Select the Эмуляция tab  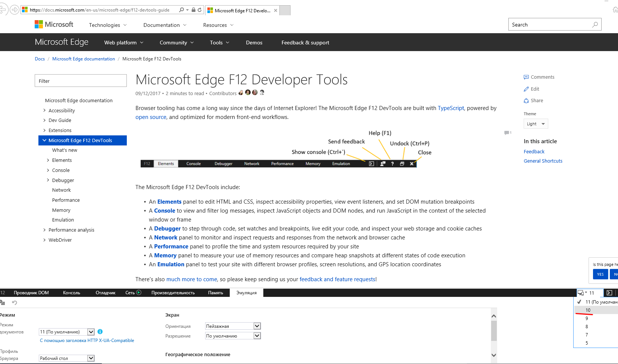[247, 293]
